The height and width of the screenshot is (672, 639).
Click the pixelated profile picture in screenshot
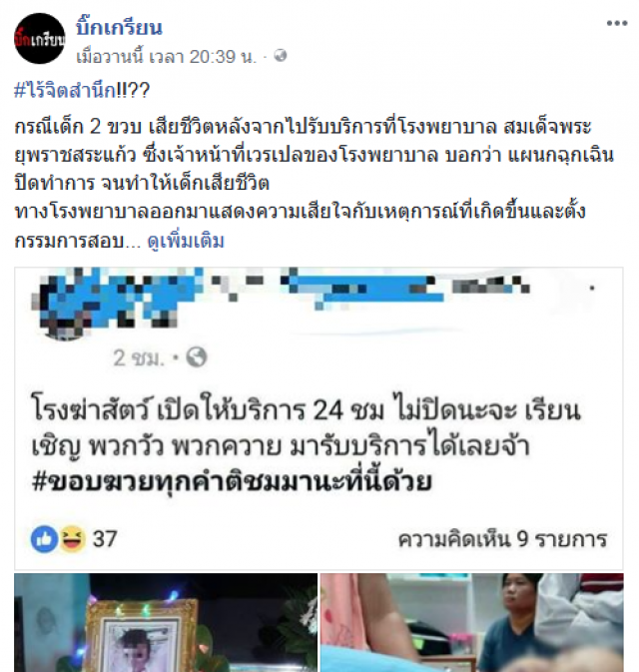coord(64,305)
